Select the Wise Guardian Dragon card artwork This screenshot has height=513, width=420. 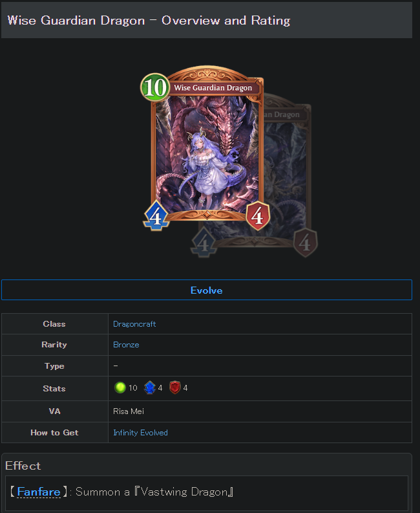[207, 154]
